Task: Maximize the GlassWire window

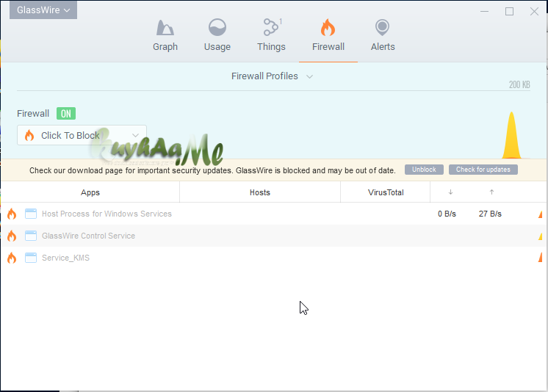Action: tap(509, 11)
